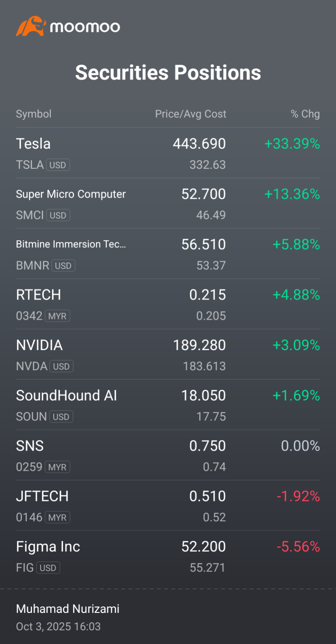The image size is (336, 644).
Task: Tap Tesla's +33.39% change value
Action: click(292, 144)
